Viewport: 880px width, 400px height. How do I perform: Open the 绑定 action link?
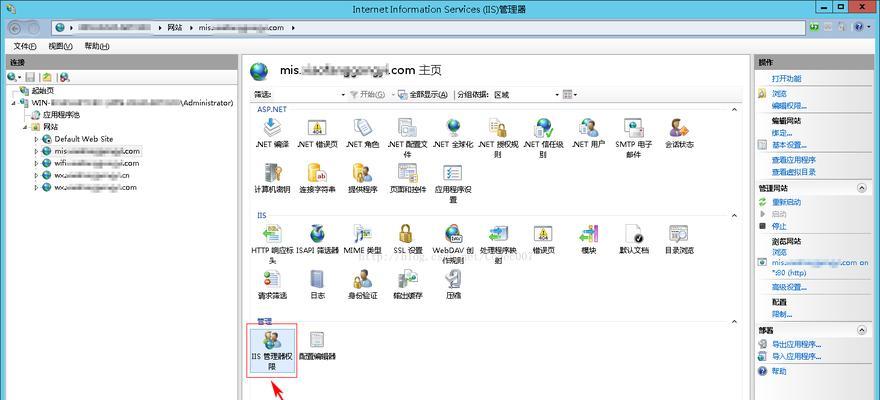click(x=782, y=133)
